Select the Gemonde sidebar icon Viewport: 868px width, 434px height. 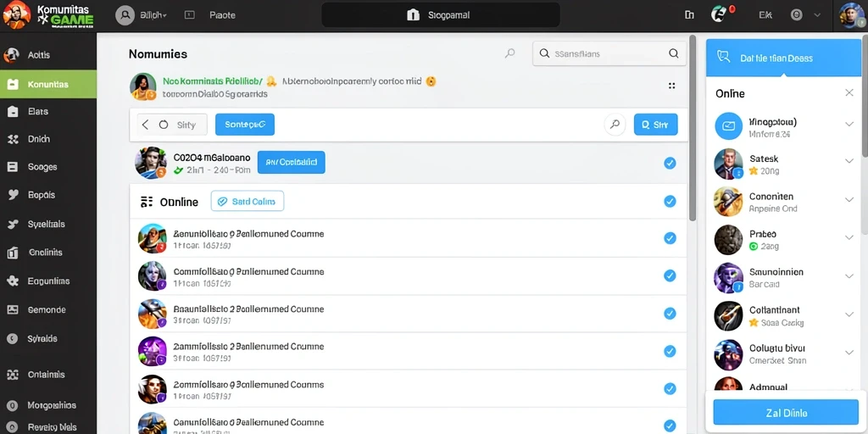13,310
